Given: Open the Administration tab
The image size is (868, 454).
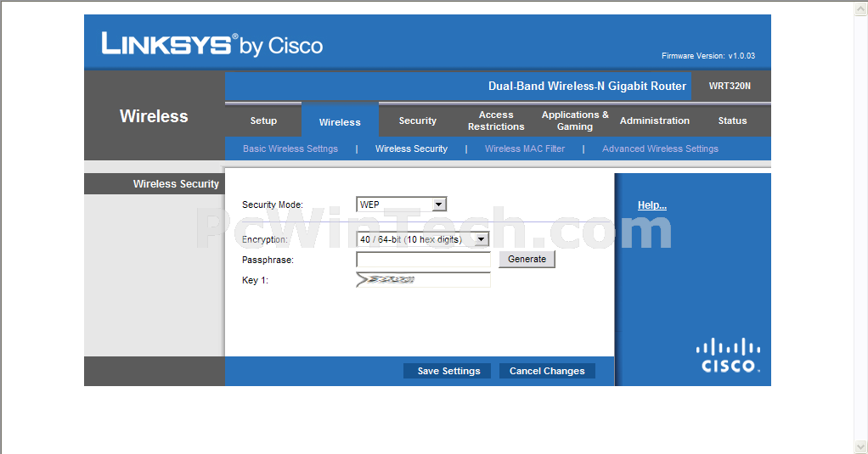Looking at the screenshot, I should (x=654, y=121).
